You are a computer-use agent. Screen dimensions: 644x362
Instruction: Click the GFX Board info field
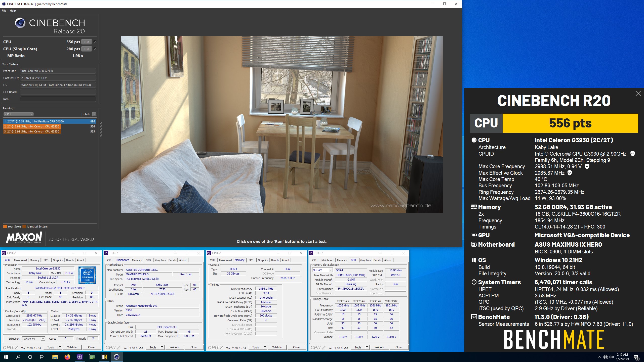pyautogui.click(x=58, y=92)
